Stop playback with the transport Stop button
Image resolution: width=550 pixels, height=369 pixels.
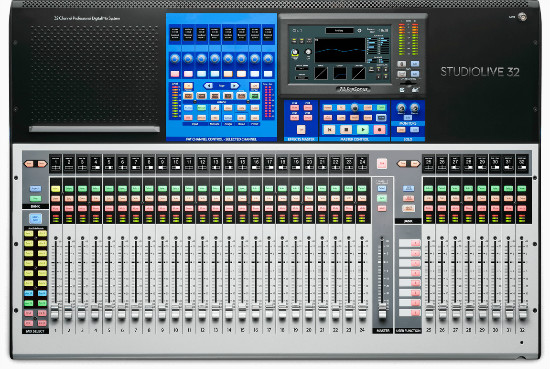(346, 129)
